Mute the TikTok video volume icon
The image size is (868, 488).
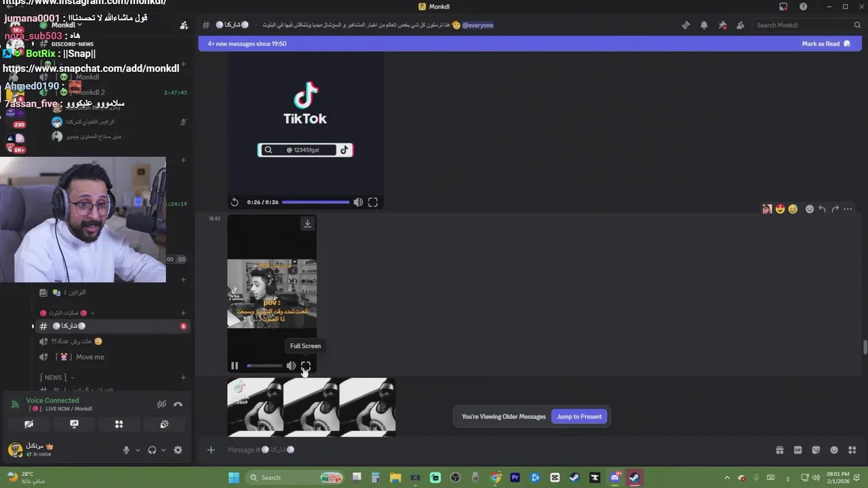pos(358,202)
